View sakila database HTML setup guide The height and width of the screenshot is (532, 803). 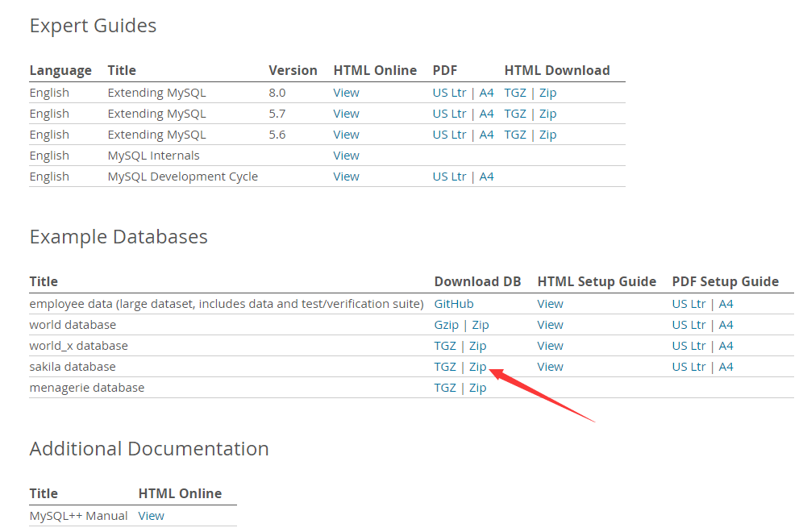pos(551,367)
